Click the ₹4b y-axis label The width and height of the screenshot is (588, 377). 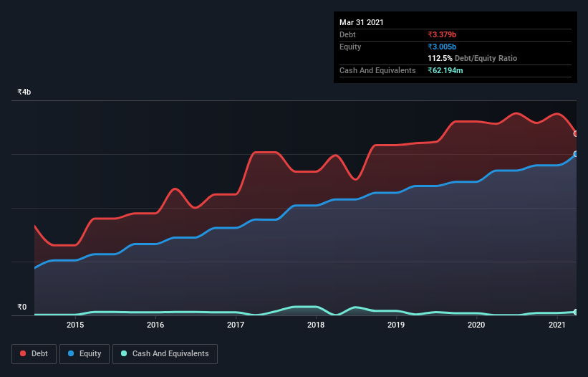coord(24,92)
